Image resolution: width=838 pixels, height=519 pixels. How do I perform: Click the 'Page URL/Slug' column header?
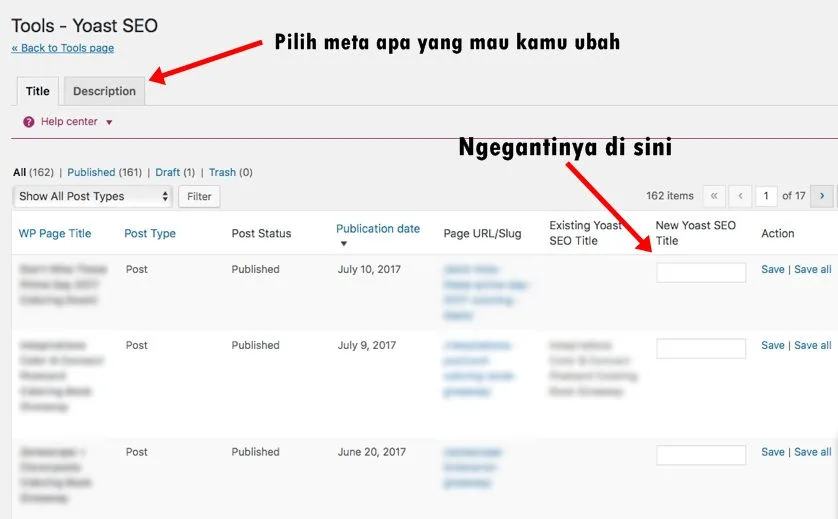click(x=482, y=233)
